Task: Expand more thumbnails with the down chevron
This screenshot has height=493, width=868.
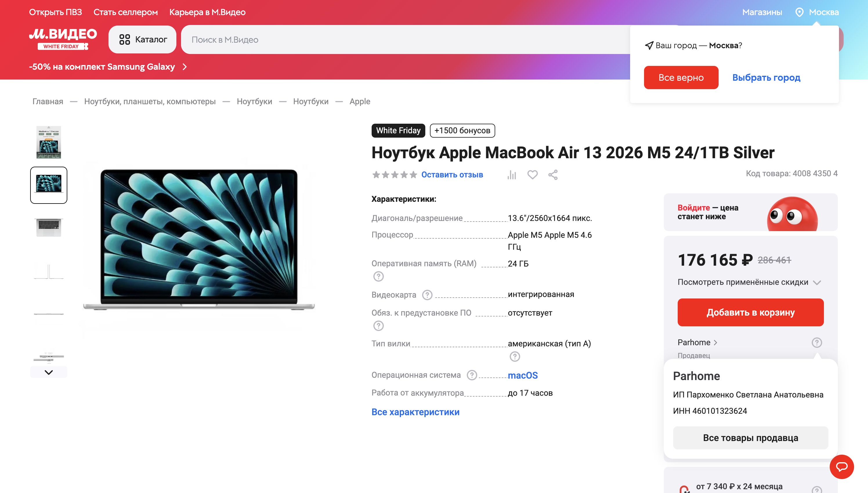Action: pos(49,372)
